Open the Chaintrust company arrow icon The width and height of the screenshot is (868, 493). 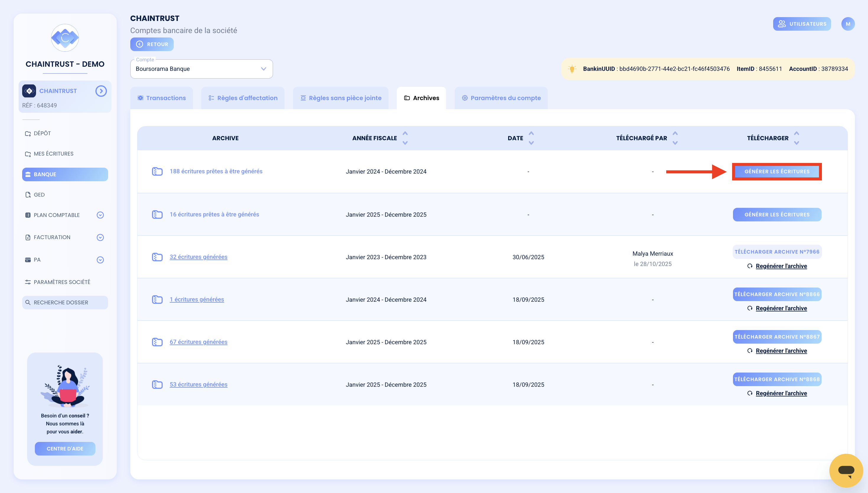click(101, 91)
